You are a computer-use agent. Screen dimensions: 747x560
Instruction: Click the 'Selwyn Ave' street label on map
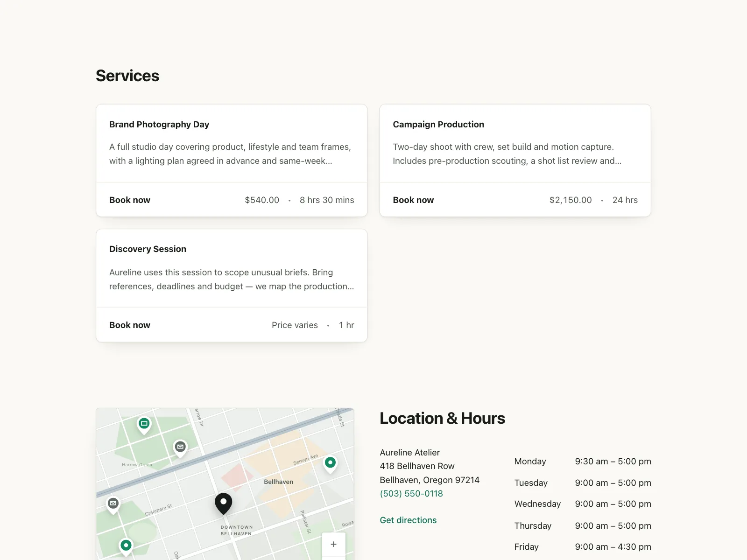[x=306, y=460]
